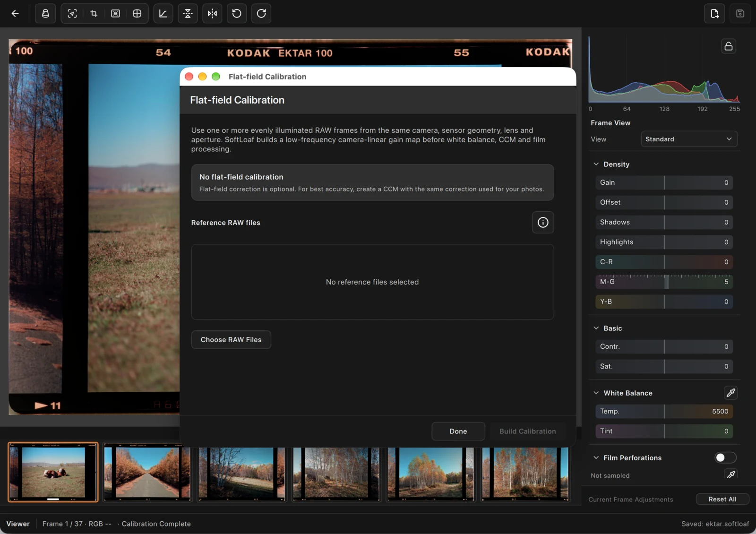Click Done in the calibration dialog
The image size is (756, 534).
(458, 431)
